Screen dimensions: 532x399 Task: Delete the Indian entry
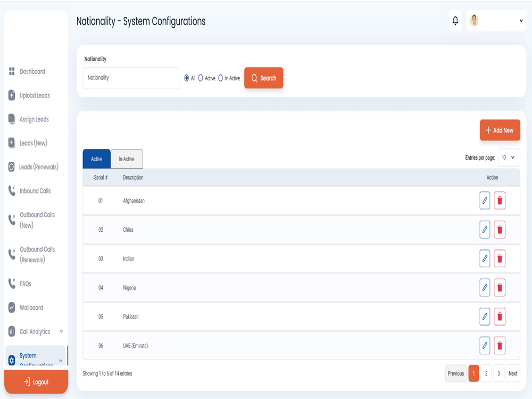tap(500, 259)
